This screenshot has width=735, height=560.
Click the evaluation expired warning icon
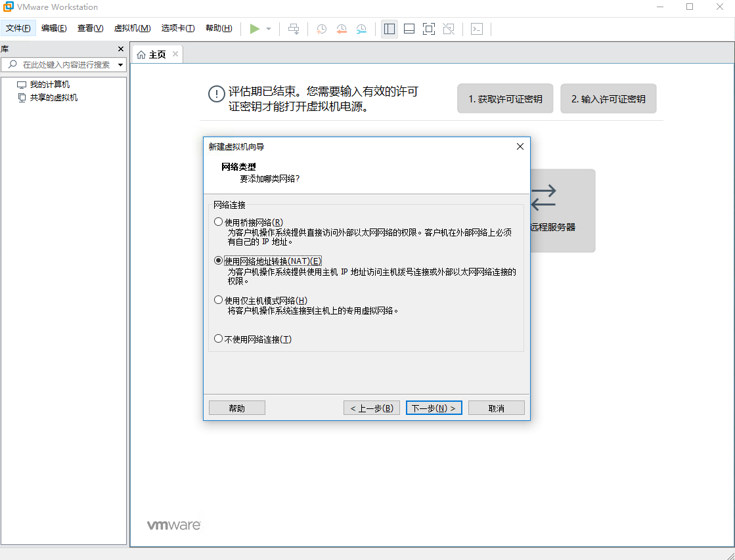coord(217,94)
